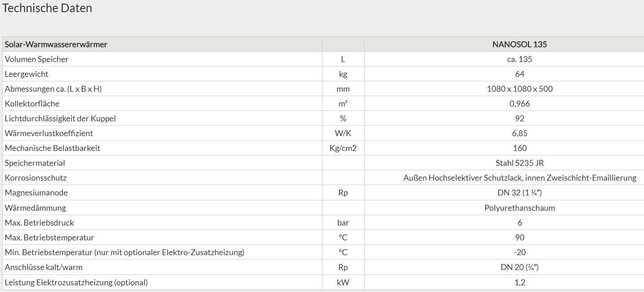Click the 0,966 collector area value
Screen dimensions: 644x292
point(520,104)
